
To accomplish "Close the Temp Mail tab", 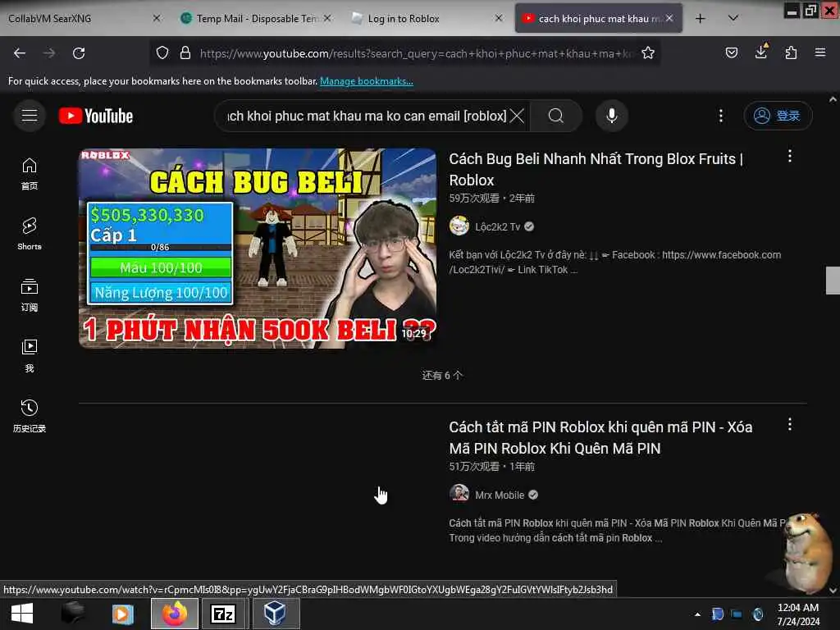I will [327, 18].
